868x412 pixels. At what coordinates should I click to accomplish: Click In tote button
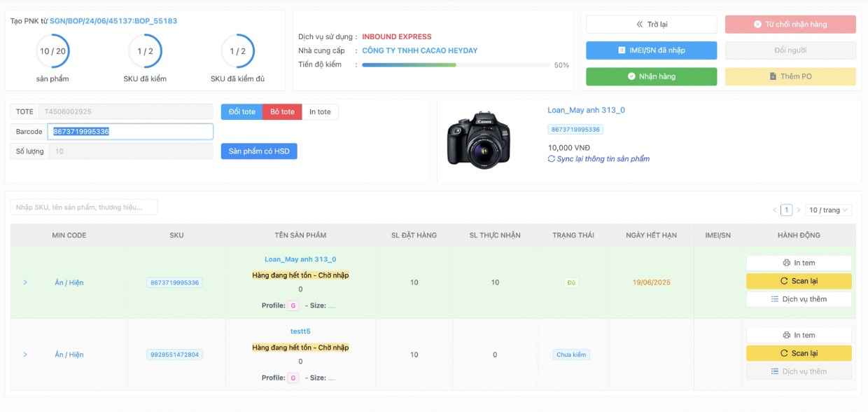tap(320, 112)
